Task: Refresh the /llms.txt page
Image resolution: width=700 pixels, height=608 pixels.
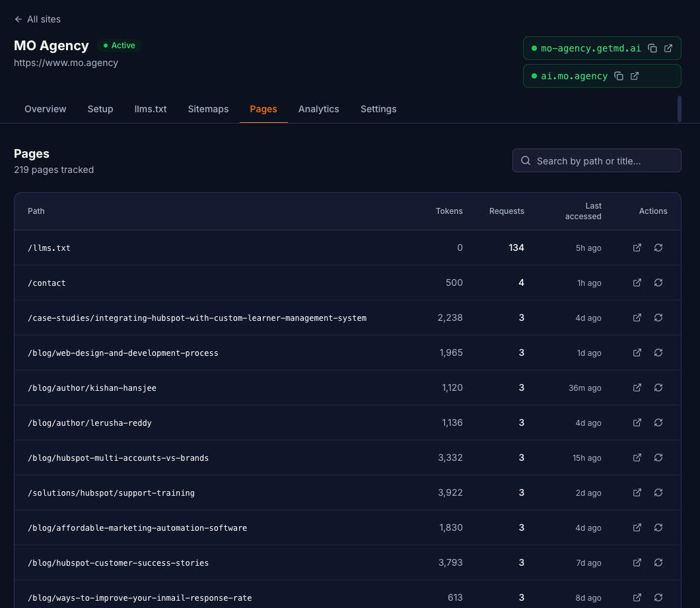Action: [658, 248]
